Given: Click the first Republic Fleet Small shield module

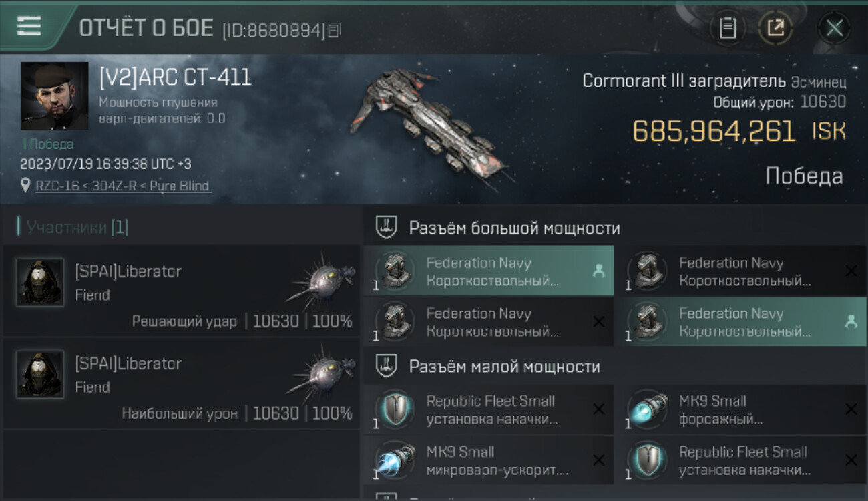Looking at the screenshot, I should (x=489, y=409).
